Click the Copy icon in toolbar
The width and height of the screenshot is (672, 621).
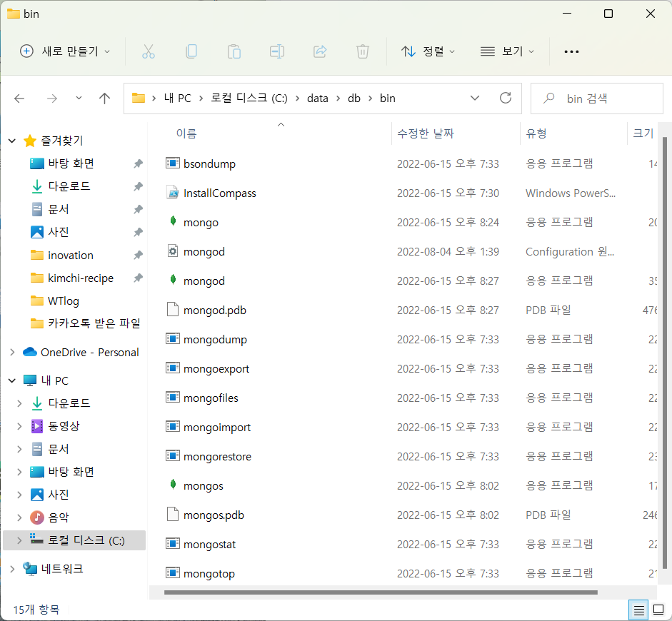click(191, 51)
